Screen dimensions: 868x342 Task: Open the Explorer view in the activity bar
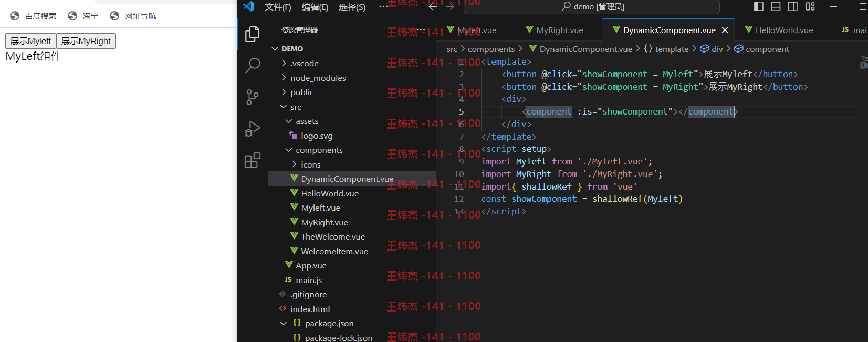(253, 34)
